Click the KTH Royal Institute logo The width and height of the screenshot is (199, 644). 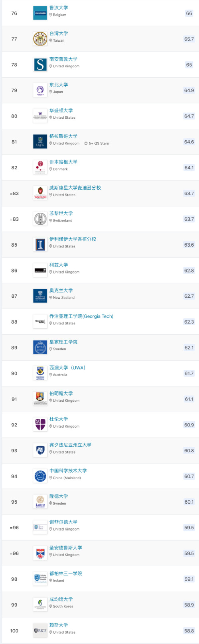[40, 348]
